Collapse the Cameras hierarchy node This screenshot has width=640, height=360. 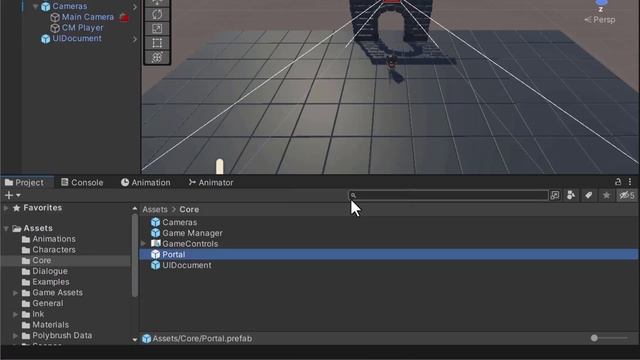pos(36,7)
